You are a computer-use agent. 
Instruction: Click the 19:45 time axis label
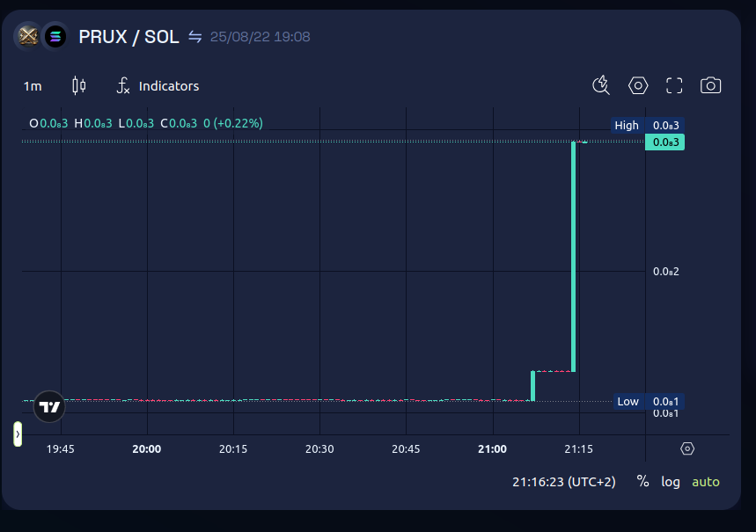(60, 449)
